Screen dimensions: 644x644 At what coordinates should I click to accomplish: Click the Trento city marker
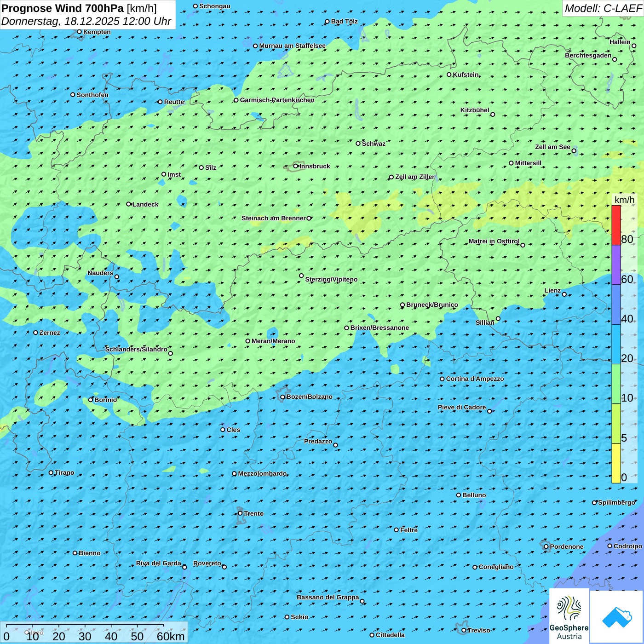point(240,513)
